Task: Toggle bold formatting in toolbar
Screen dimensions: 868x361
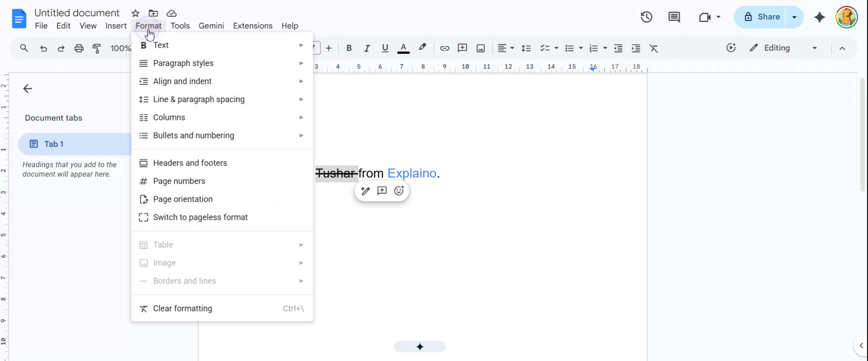Action: tap(349, 48)
